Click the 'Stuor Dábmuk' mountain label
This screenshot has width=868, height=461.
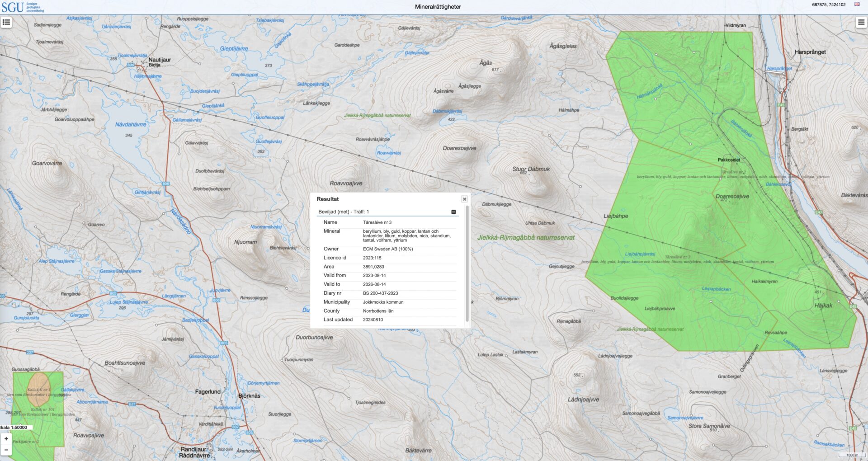coord(531,169)
